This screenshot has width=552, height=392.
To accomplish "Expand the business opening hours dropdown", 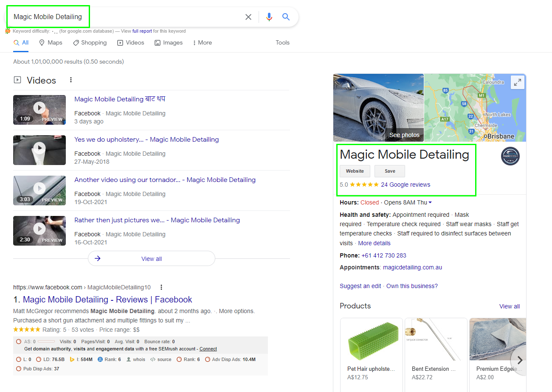I will point(430,203).
